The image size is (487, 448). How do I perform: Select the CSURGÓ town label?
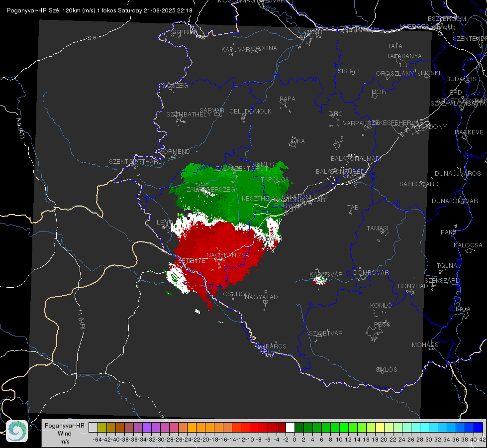(x=236, y=294)
